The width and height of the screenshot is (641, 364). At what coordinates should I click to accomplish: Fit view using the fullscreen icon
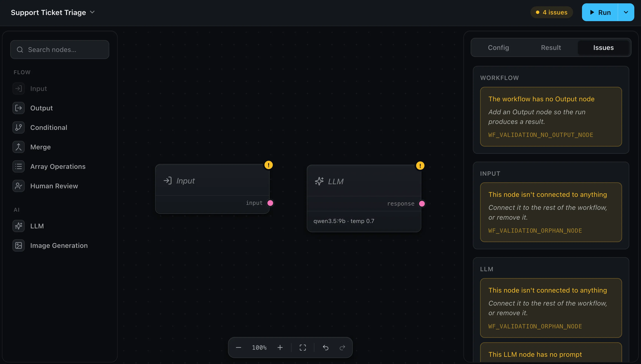(x=303, y=347)
